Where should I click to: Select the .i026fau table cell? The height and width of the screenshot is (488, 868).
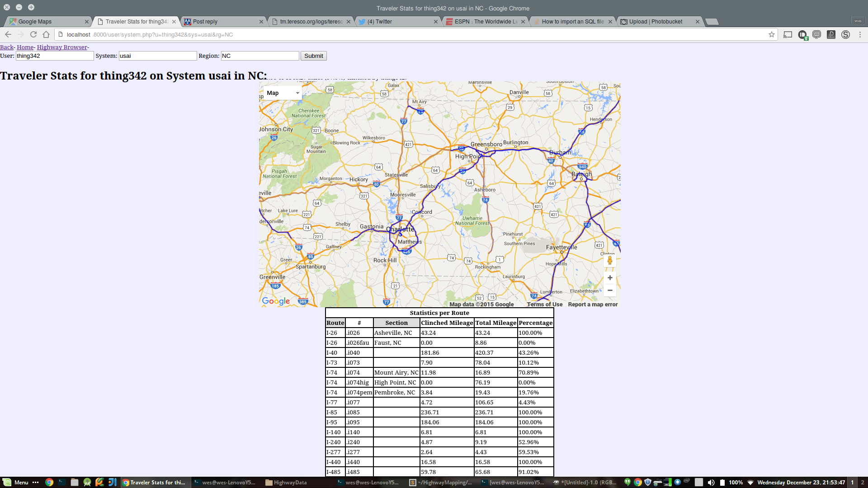pos(359,343)
